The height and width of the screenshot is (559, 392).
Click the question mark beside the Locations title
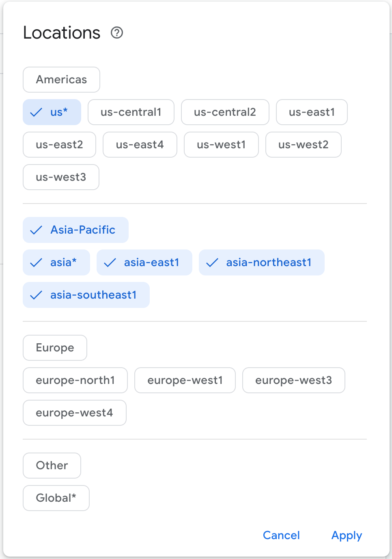pos(117,33)
